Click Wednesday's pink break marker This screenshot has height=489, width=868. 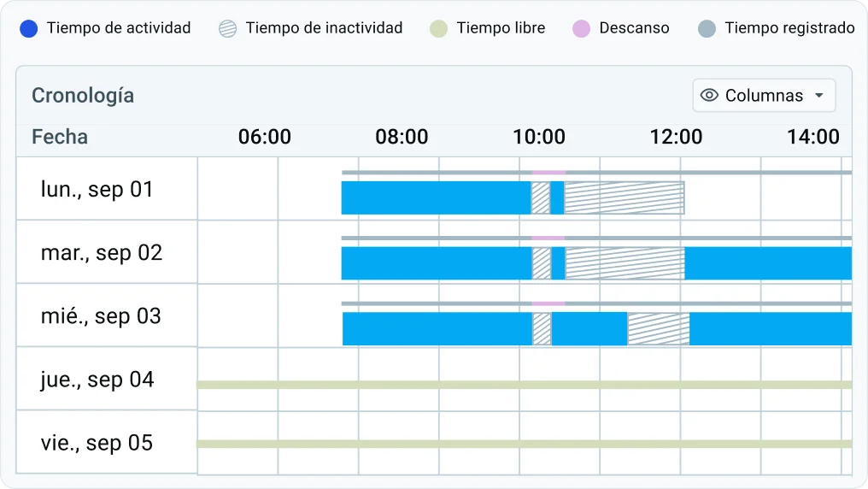click(548, 303)
